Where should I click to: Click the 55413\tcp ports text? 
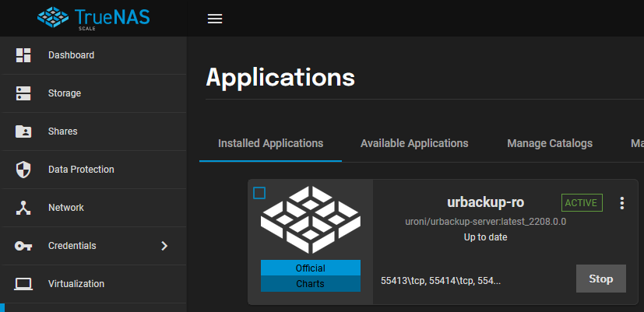441,281
